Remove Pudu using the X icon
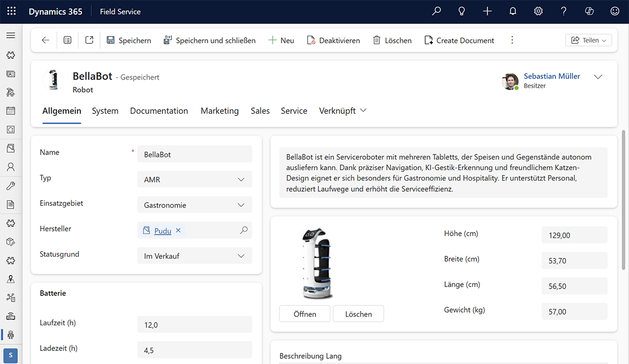Viewport: 629px width, 364px height. click(178, 230)
